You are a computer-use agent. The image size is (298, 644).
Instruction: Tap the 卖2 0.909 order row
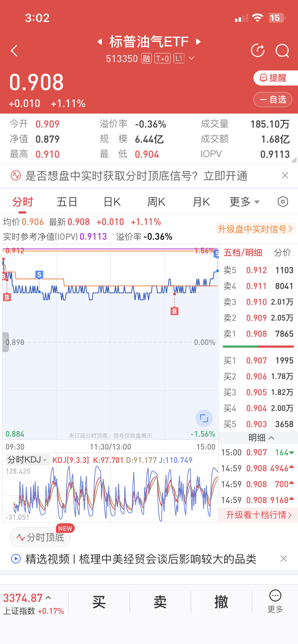pyautogui.click(x=258, y=318)
